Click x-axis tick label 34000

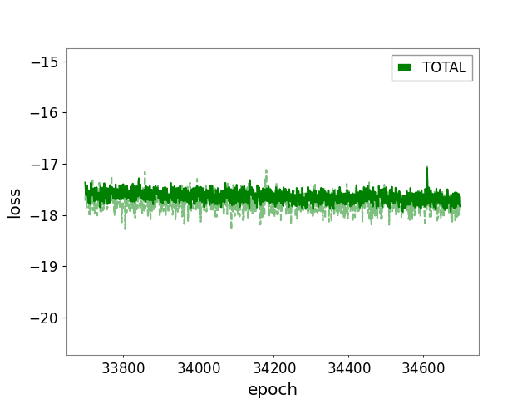coord(199,368)
